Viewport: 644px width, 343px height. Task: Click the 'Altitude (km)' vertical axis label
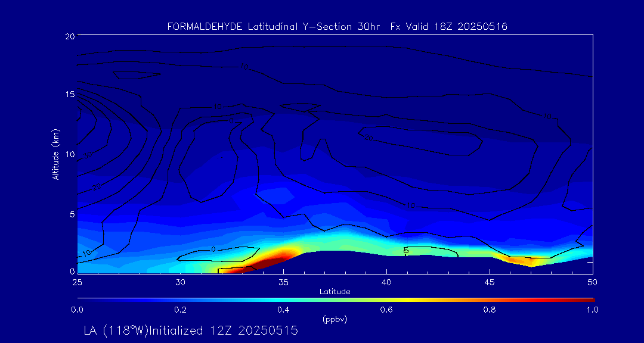click(56, 153)
